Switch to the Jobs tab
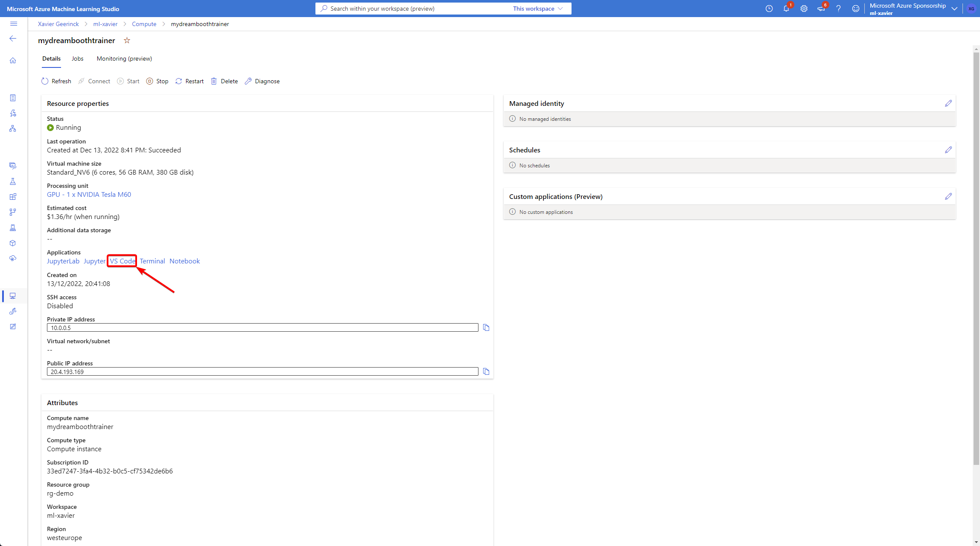The height and width of the screenshot is (546, 980). pos(77,58)
